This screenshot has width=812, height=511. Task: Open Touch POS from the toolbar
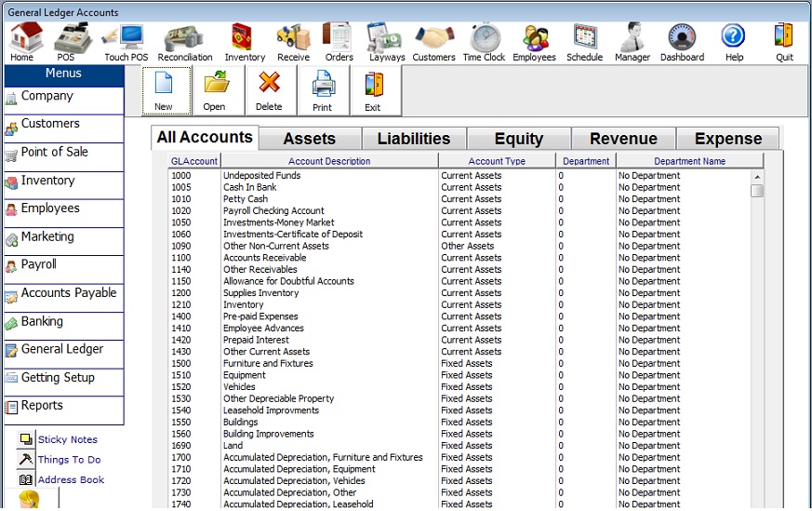(x=126, y=42)
